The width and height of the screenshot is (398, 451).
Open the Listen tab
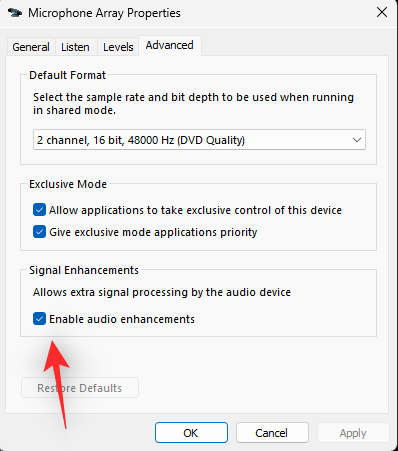coord(75,47)
